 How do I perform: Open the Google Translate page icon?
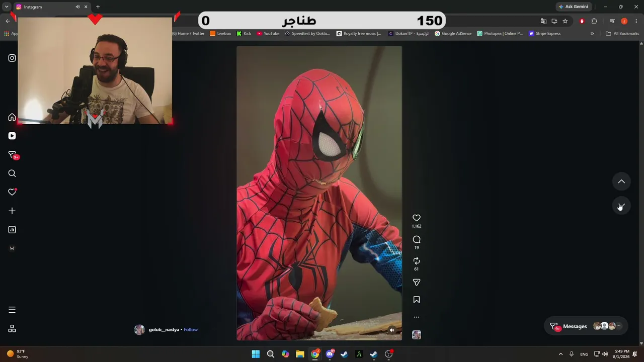(543, 21)
